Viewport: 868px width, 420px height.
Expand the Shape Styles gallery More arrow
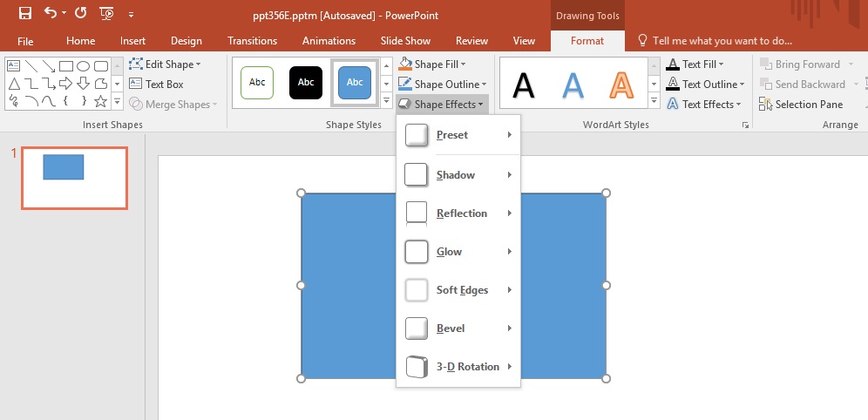coord(387,101)
